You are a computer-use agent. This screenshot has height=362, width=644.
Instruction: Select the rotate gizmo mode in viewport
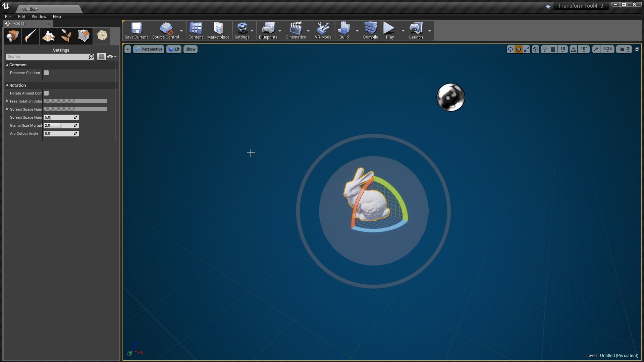pyautogui.click(x=519, y=49)
